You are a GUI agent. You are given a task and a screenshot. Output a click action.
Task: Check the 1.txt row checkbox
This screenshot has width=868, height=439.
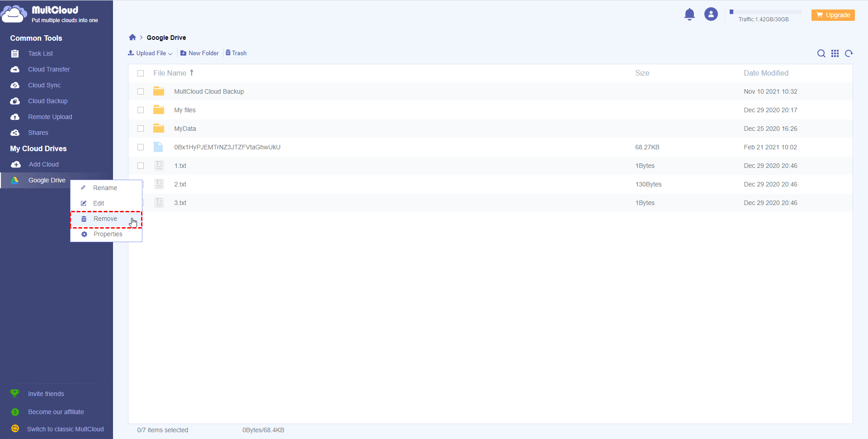(141, 166)
